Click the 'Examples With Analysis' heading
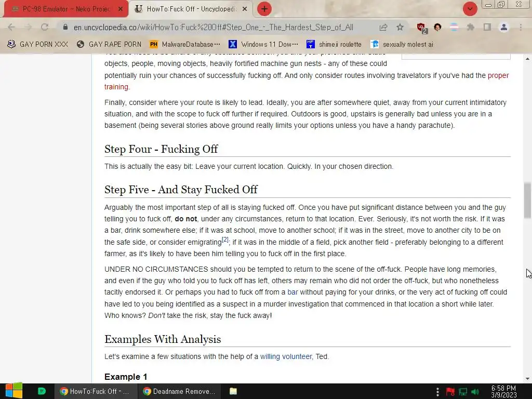The height and width of the screenshot is (399, 532). (163, 339)
